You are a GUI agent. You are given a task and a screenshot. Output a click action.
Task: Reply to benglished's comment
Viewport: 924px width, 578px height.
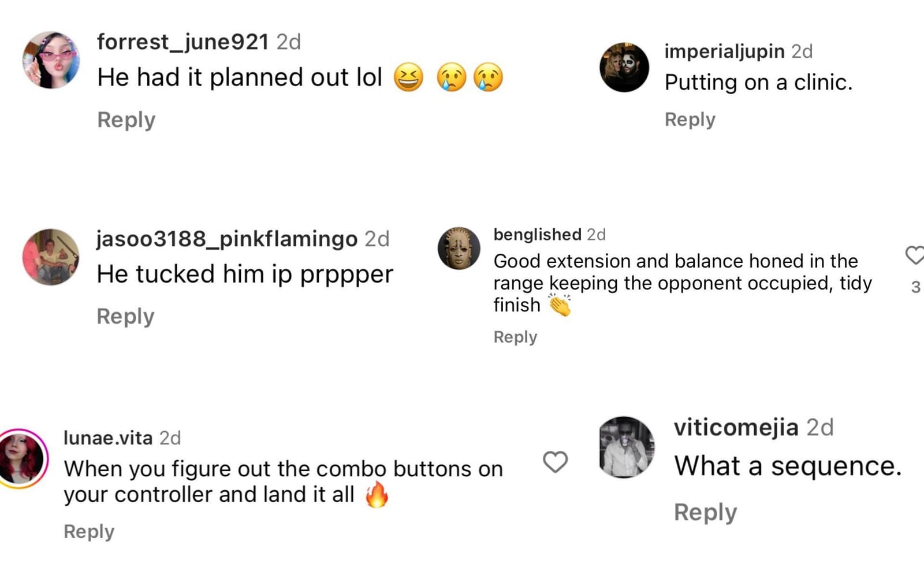[x=515, y=337]
